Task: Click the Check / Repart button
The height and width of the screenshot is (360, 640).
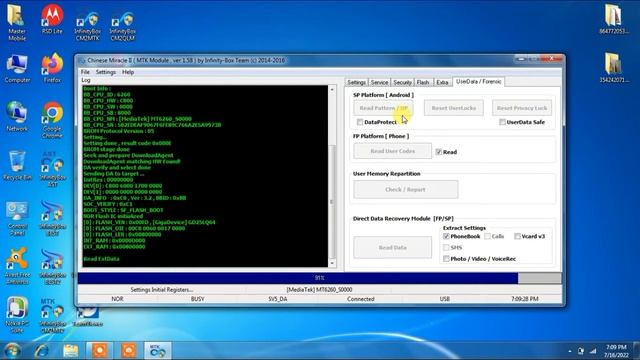Action: (x=405, y=189)
